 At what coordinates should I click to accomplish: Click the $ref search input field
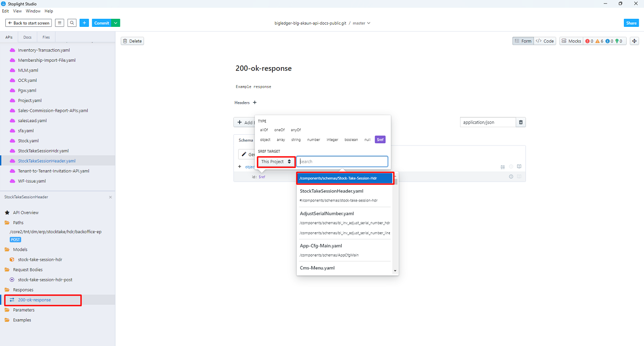342,162
